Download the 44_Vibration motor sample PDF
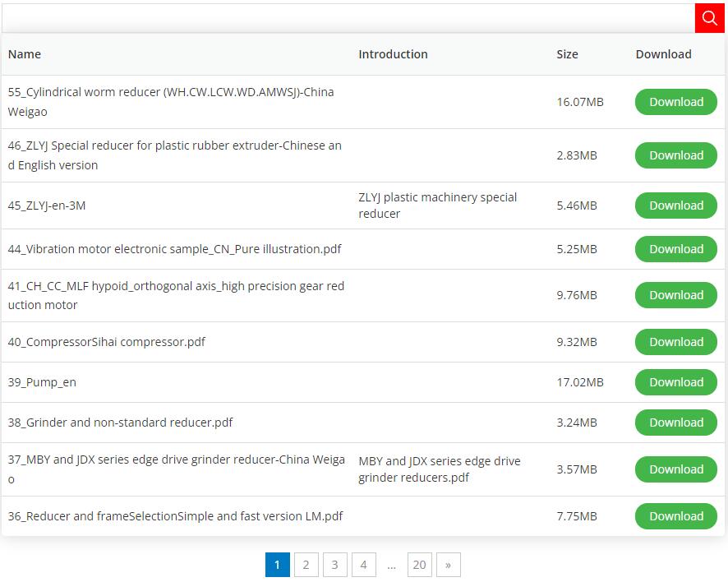This screenshot has width=728, height=582. 676,249
